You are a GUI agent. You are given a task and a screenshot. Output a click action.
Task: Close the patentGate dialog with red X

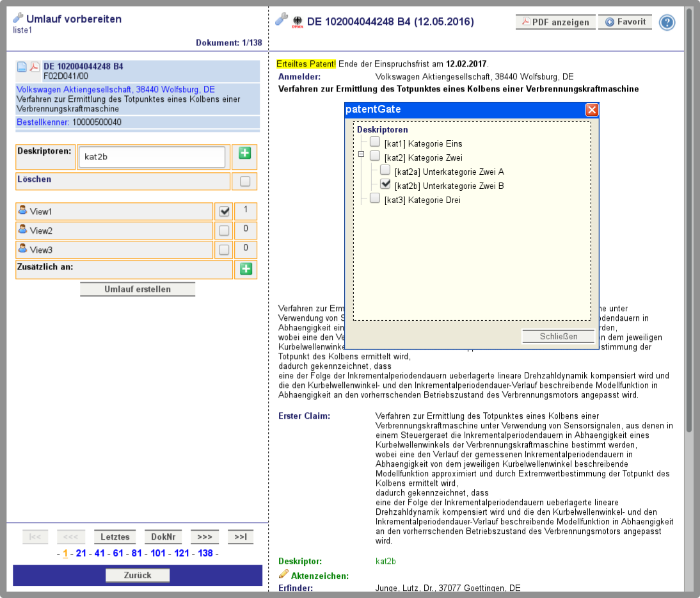(x=592, y=110)
